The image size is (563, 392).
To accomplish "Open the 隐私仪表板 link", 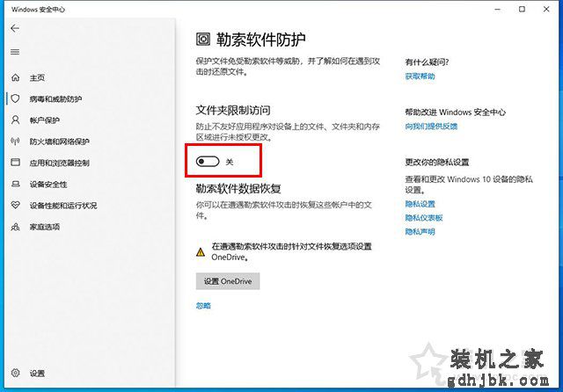I will (424, 218).
